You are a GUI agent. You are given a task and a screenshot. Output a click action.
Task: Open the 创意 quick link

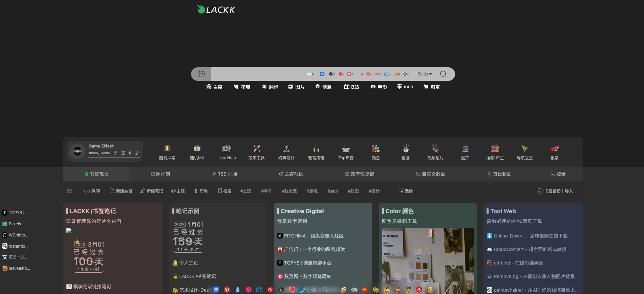(323, 87)
